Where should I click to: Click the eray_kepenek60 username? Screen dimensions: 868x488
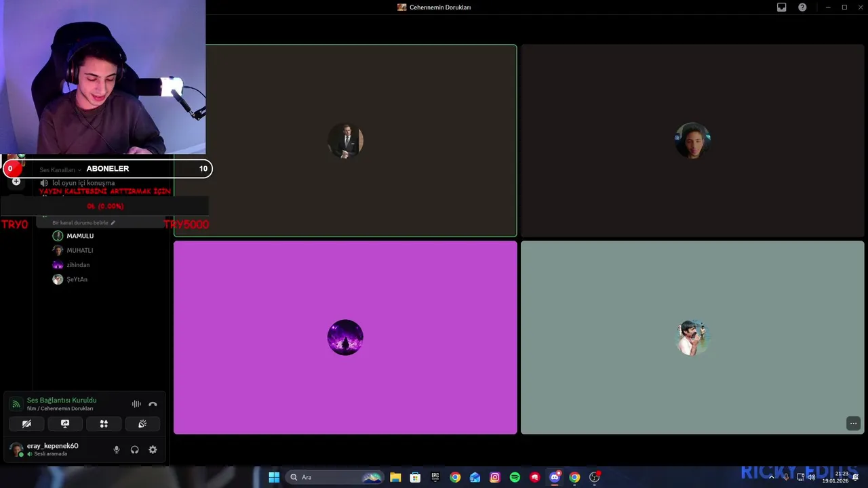pos(52,446)
